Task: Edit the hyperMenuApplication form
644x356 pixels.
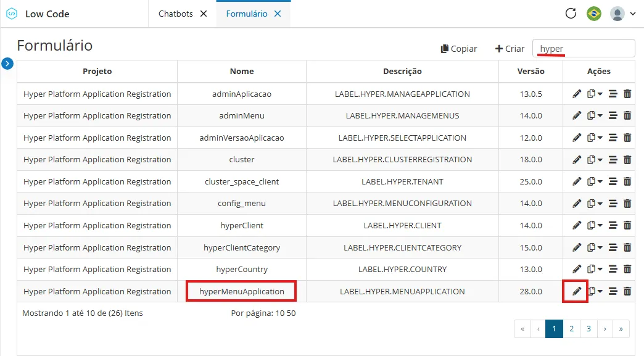Action: click(577, 292)
